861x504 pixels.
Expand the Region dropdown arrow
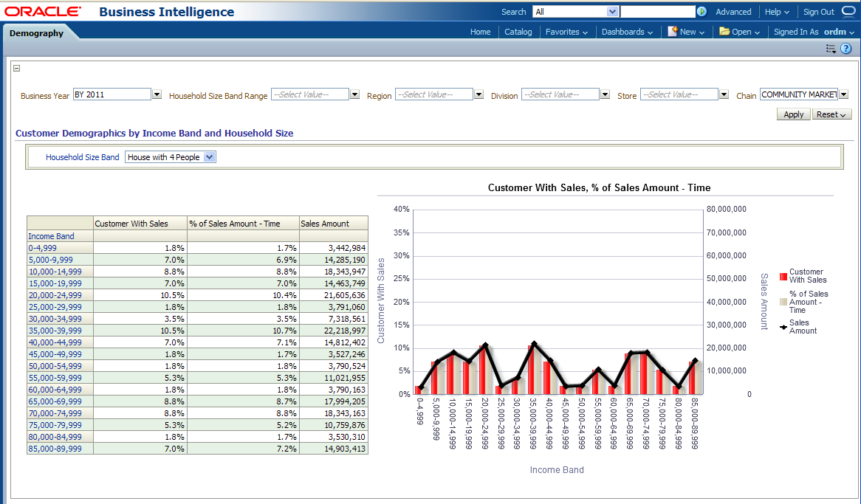point(478,94)
